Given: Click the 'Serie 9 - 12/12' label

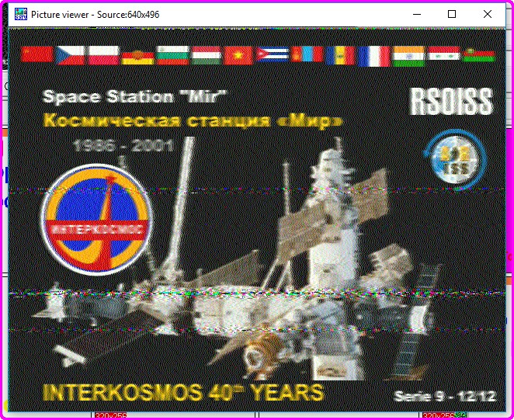Looking at the screenshot, I should (444, 397).
